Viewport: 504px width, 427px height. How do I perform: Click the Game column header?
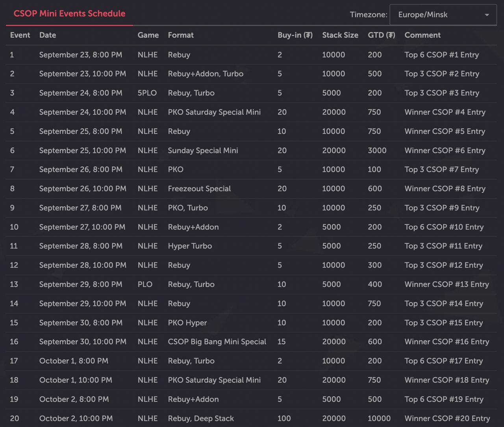148,35
